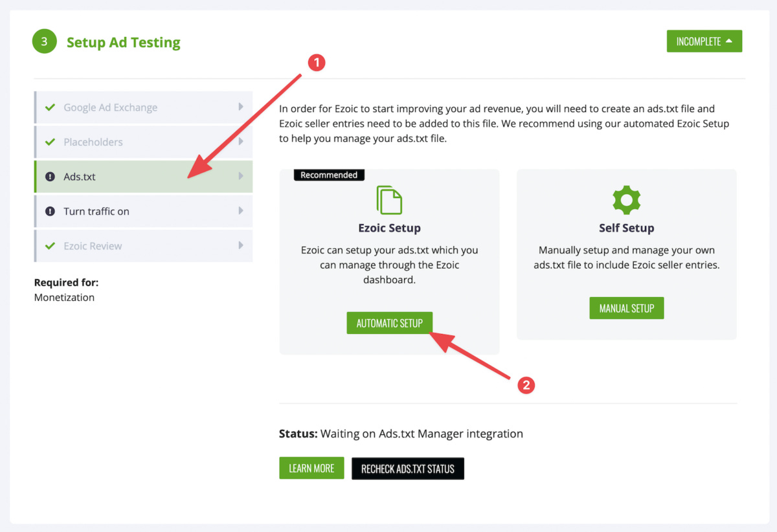Expand the Ezoic Review arrow
This screenshot has height=532, width=777.
(x=241, y=245)
